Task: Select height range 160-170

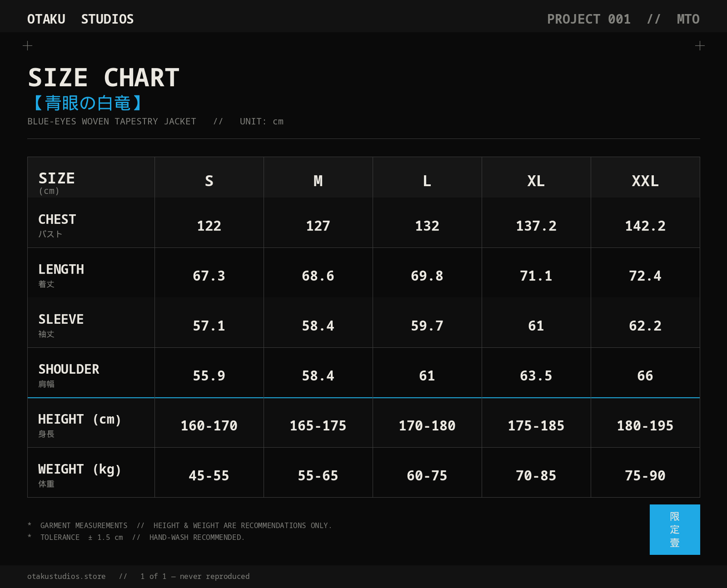Action: (x=209, y=426)
